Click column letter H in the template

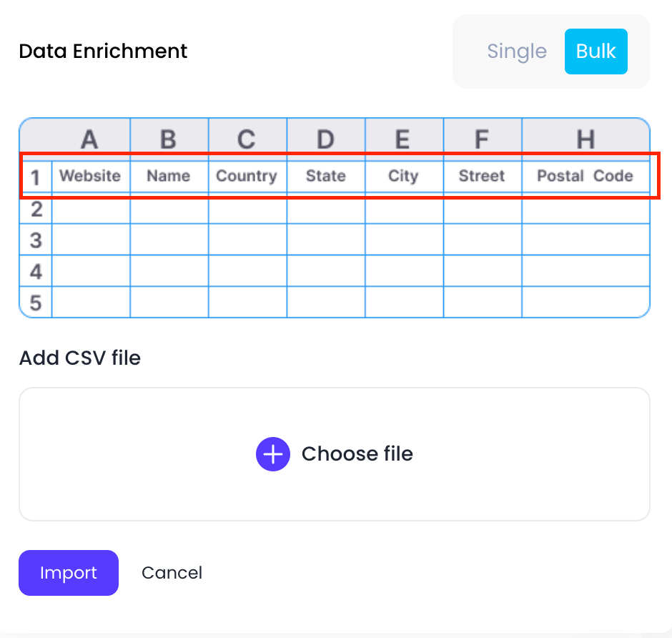click(585, 139)
